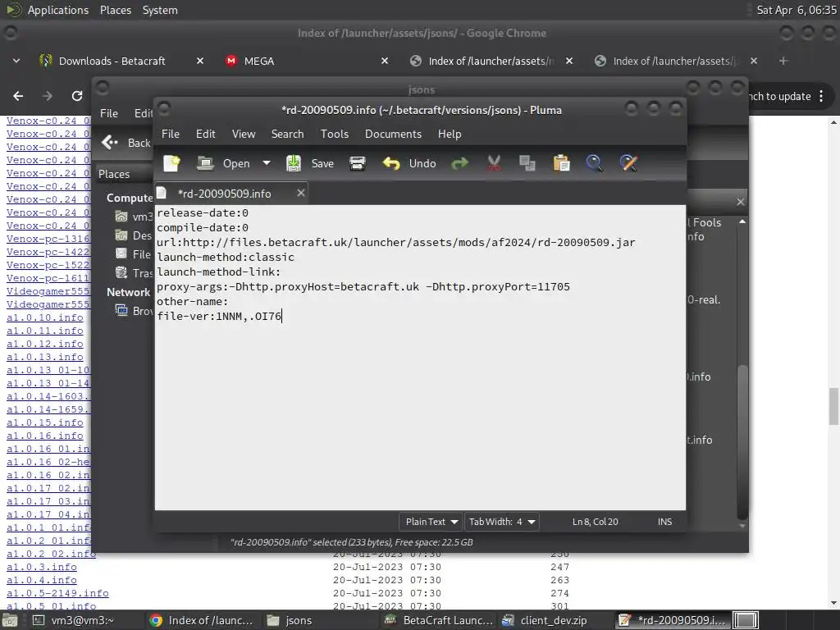The image size is (840, 630).
Task: Open the a1.0.5-2149.info link
Action: (58, 593)
